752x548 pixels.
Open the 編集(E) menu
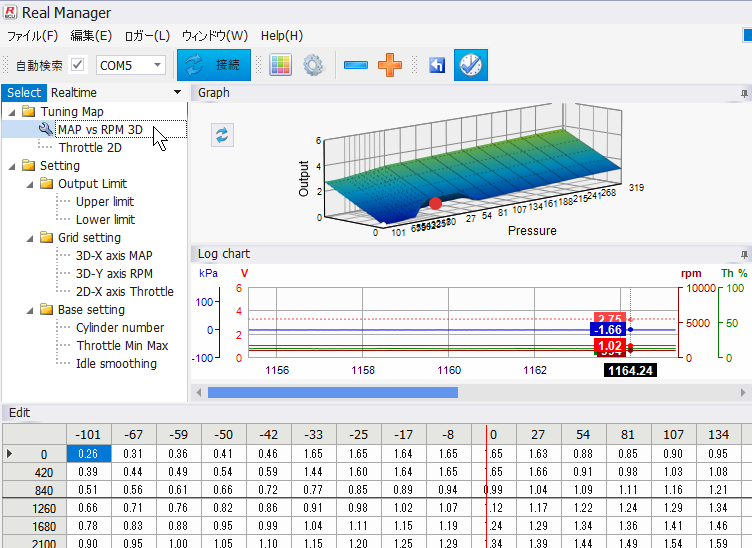(x=91, y=36)
